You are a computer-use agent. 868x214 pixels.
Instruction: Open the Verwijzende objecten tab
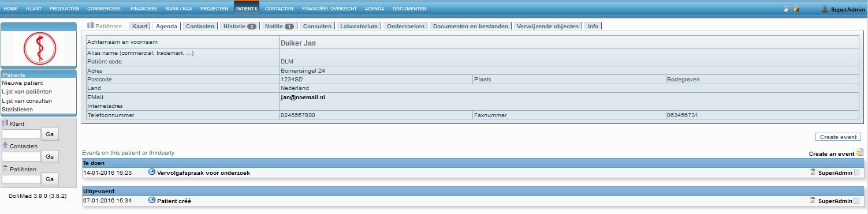tap(547, 26)
